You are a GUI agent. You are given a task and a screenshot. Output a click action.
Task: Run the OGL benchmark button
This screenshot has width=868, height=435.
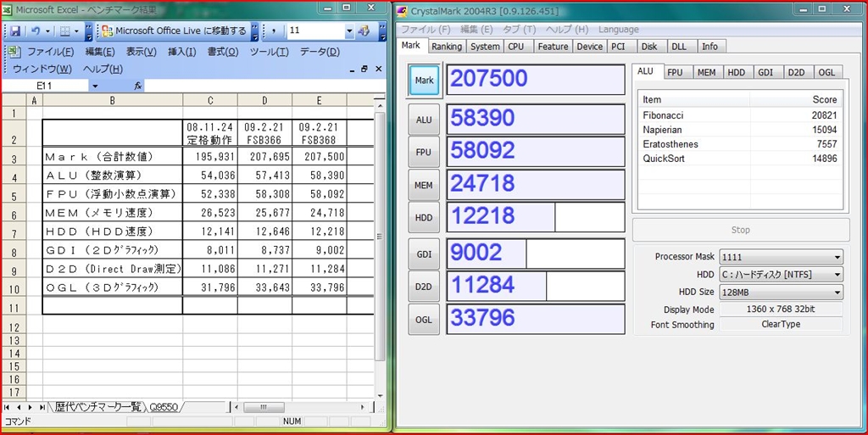click(x=424, y=319)
